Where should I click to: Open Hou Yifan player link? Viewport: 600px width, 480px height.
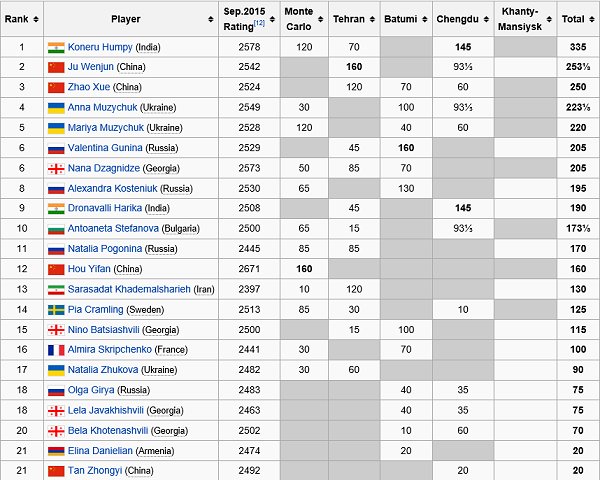click(89, 269)
